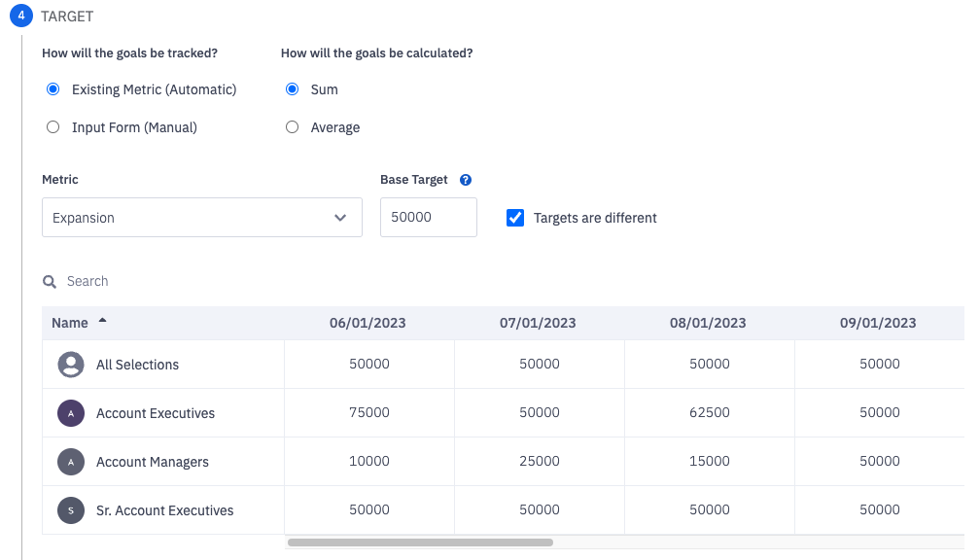980x560 pixels.
Task: Click the Account Executives avatar icon
Action: click(70, 413)
